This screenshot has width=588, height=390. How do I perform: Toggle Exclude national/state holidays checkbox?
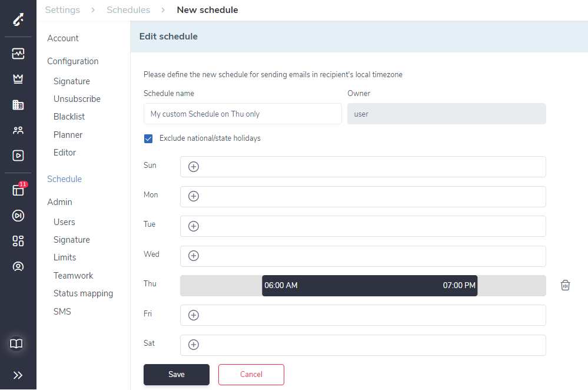[x=148, y=138]
